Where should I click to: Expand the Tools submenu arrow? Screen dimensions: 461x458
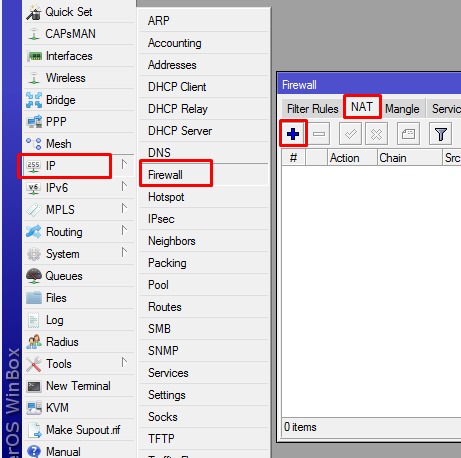(x=124, y=362)
